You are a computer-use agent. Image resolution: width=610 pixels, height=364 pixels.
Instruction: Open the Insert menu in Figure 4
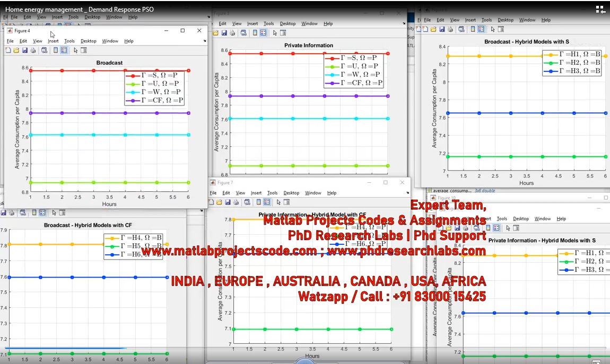[x=53, y=41]
